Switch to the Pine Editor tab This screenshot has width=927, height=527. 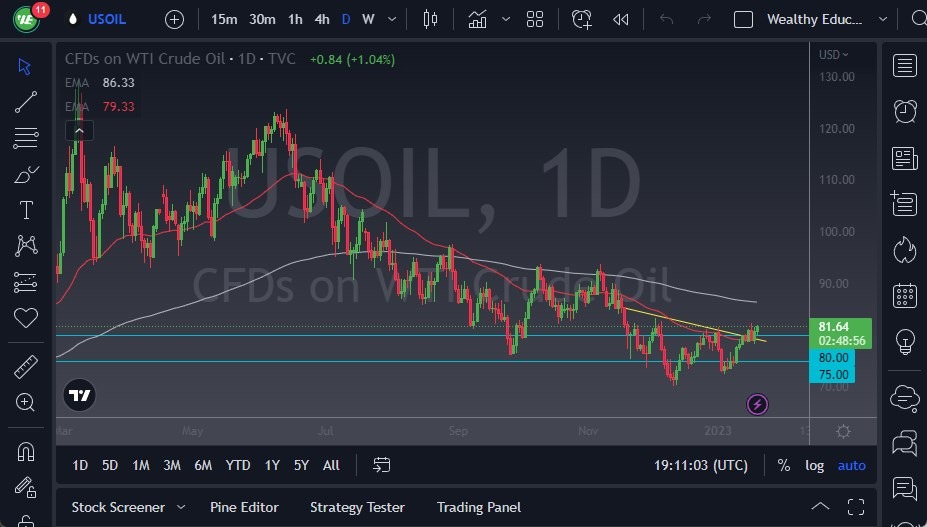(x=244, y=507)
